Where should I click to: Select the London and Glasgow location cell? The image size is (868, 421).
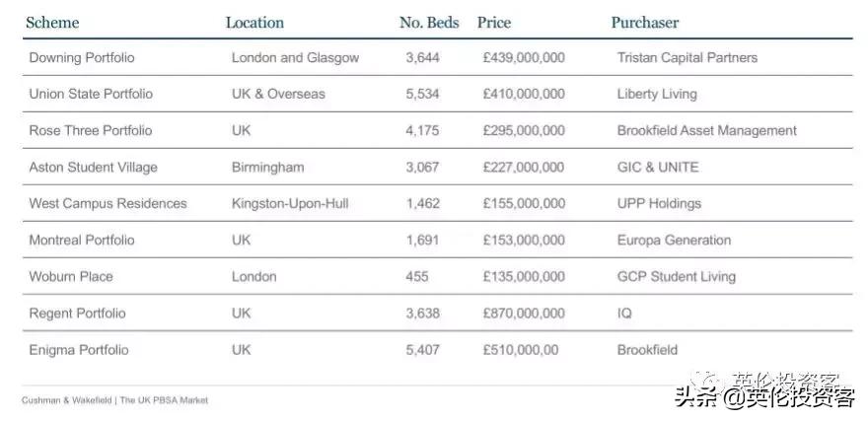(295, 58)
